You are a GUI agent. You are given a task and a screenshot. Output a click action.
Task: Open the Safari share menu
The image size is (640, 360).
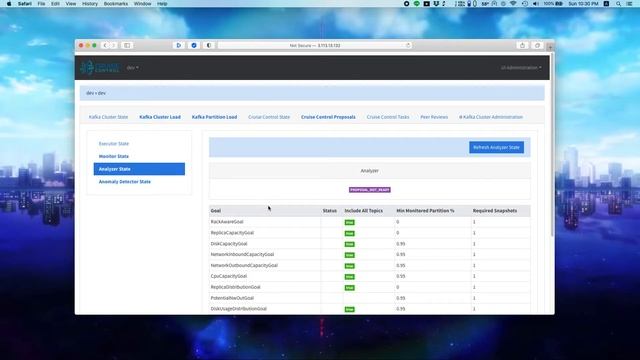coord(522,45)
